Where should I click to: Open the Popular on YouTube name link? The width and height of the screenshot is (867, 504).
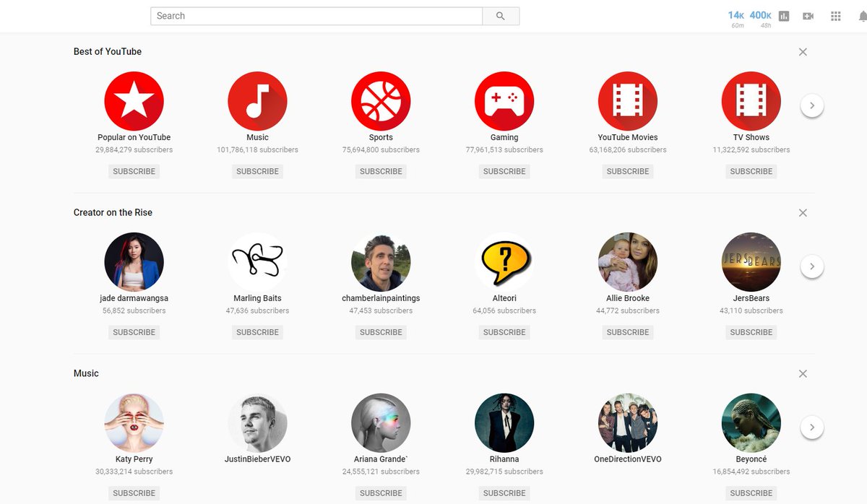pos(134,137)
